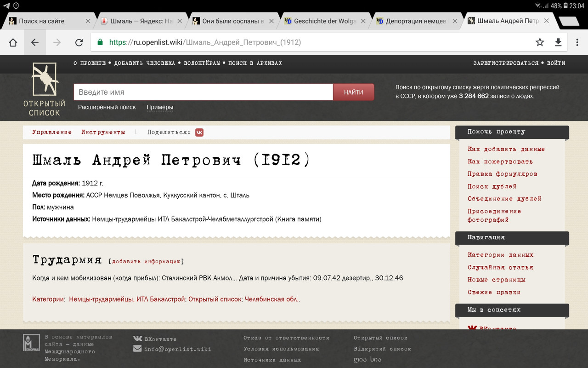Open the browser three-dot menu
Screen dimensions: 588x368
click(577, 42)
